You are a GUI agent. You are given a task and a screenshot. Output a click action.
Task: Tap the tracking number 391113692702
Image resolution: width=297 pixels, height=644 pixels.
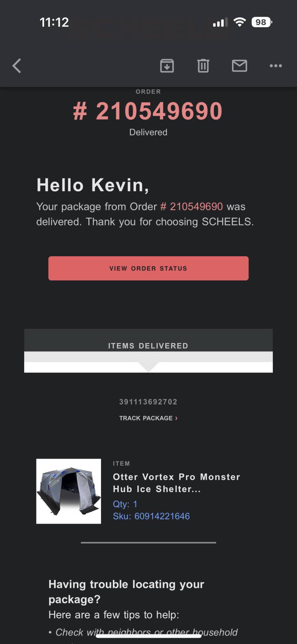click(148, 402)
